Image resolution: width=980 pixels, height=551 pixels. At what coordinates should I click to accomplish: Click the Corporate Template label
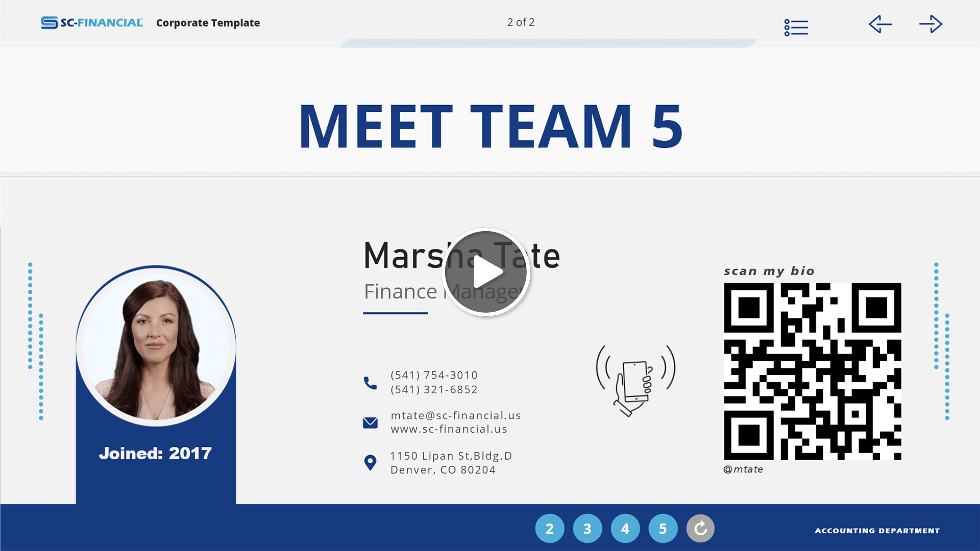(x=209, y=23)
